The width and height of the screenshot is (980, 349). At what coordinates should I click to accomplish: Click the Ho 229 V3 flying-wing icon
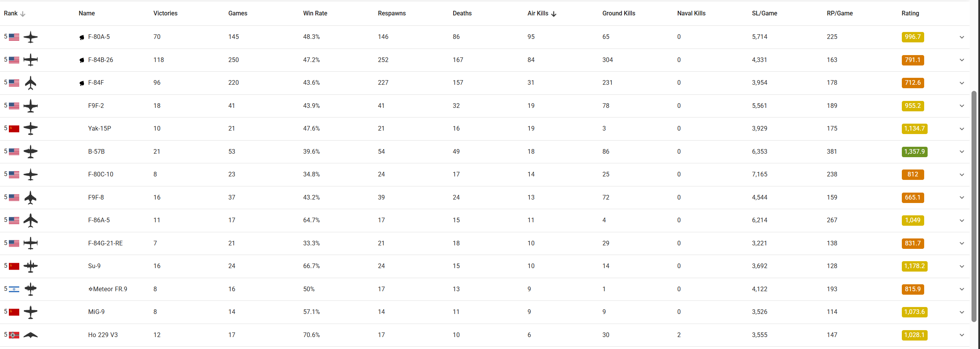[30, 335]
